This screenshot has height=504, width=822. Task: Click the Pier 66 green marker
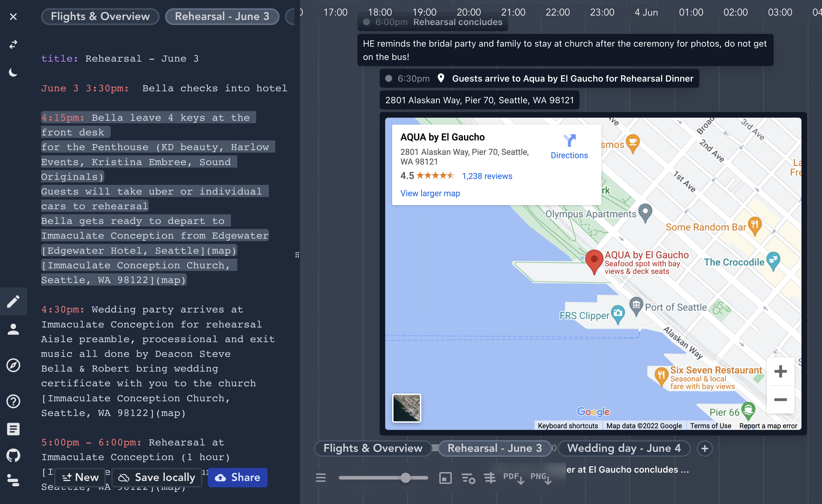pyautogui.click(x=748, y=411)
